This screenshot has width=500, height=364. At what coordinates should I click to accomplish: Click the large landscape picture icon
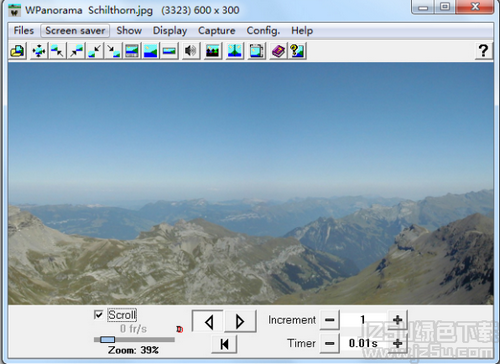click(x=151, y=51)
